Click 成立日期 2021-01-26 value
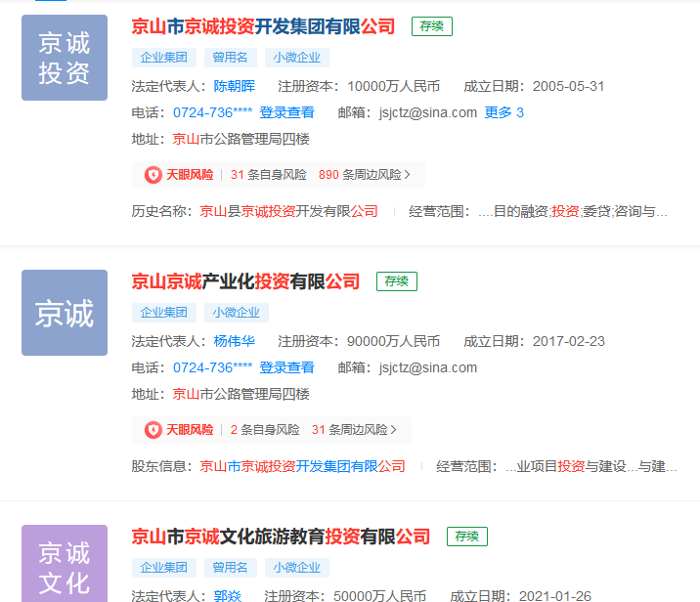This screenshot has width=700, height=602. (555, 596)
